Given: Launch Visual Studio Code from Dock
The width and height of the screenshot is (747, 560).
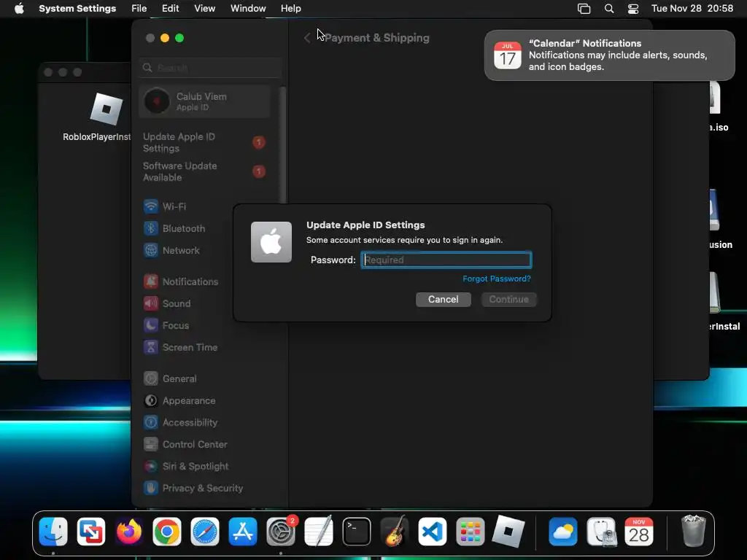Looking at the screenshot, I should click(x=432, y=532).
